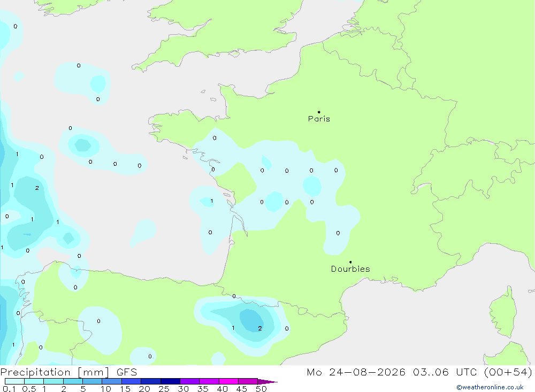The width and height of the screenshot is (535, 392).
Task: Click the Paris city label
Action: tap(319, 119)
